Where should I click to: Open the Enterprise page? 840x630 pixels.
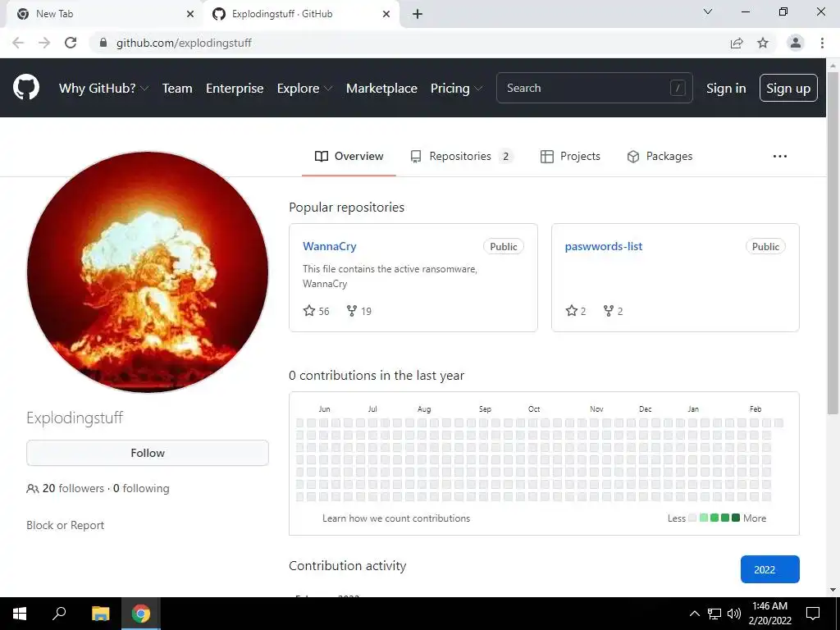pos(235,89)
